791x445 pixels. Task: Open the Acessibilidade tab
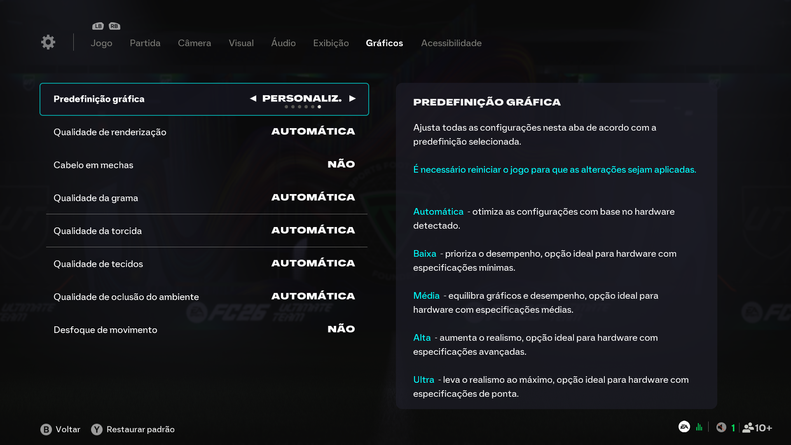click(x=451, y=43)
